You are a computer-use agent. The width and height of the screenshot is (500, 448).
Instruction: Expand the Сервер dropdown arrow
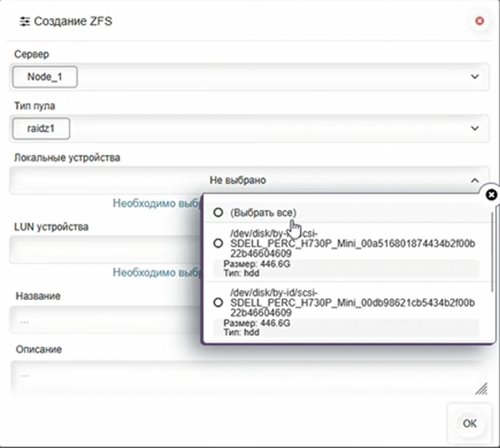coord(475,76)
